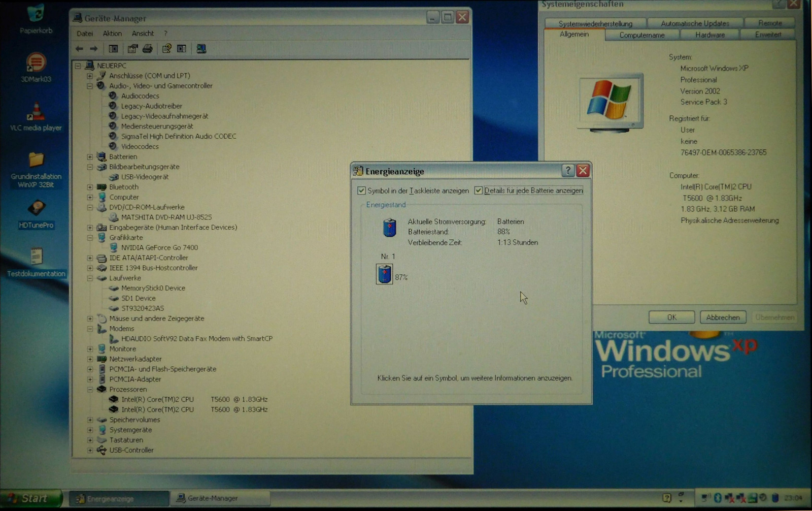Click Abbrechen in Systemeigenschaften
The image size is (812, 511).
723,317
